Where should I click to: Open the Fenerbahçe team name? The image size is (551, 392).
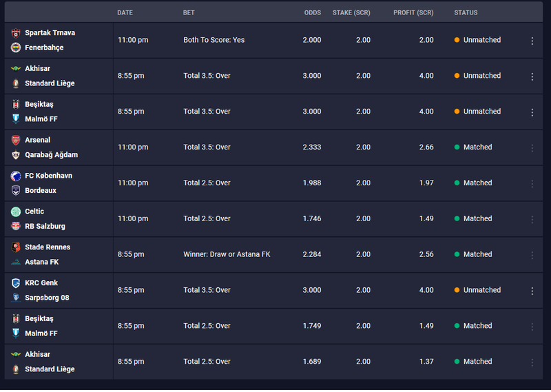(x=44, y=48)
